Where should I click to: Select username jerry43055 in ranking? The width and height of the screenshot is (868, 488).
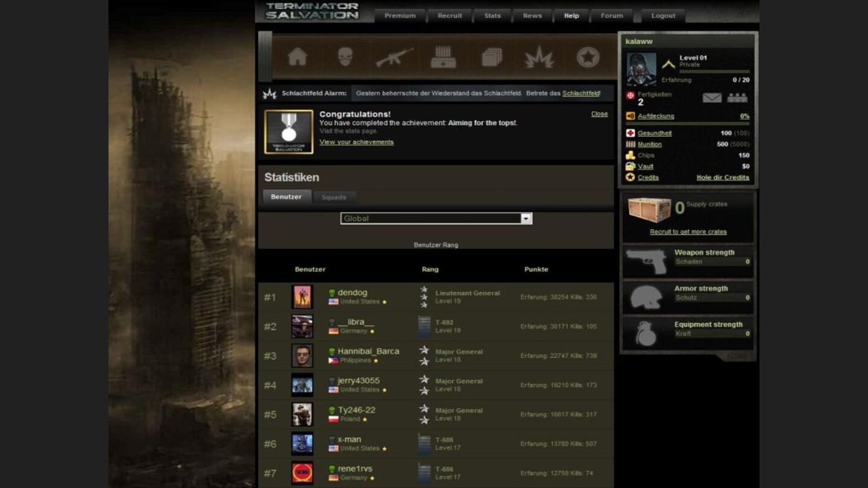pos(359,381)
